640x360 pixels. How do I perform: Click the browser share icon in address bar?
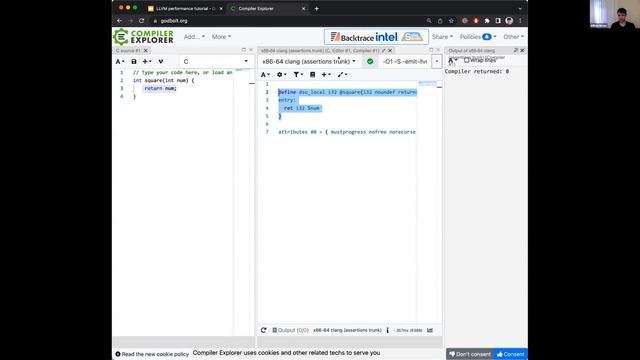pyautogui.click(x=440, y=21)
